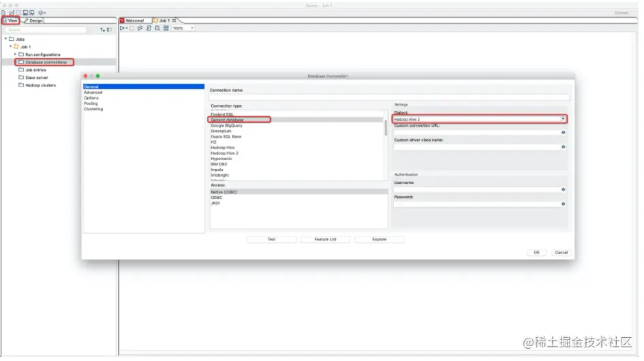This screenshot has height=361, width=644.
Task: Expand the Run configurations node
Action: pos(16,54)
